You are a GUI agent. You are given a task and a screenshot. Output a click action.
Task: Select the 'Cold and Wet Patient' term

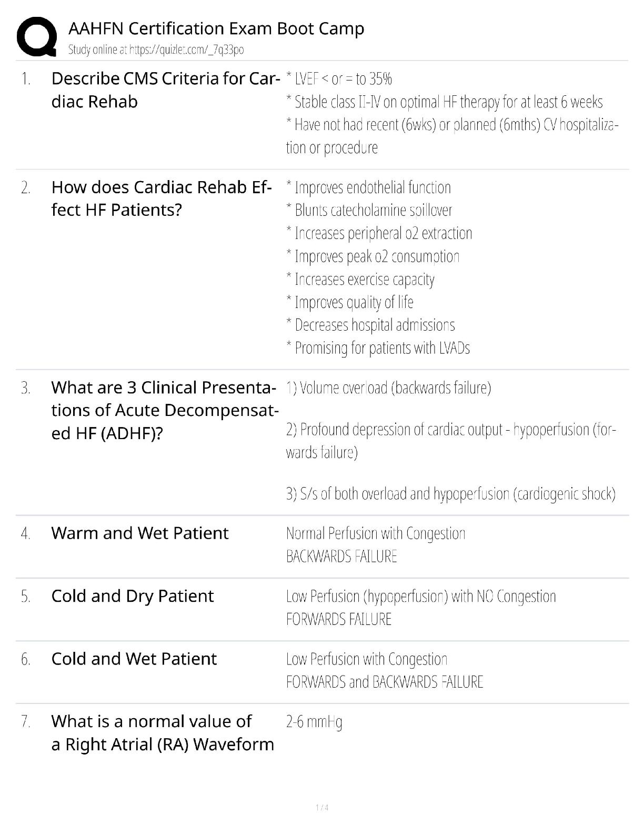[x=134, y=659]
